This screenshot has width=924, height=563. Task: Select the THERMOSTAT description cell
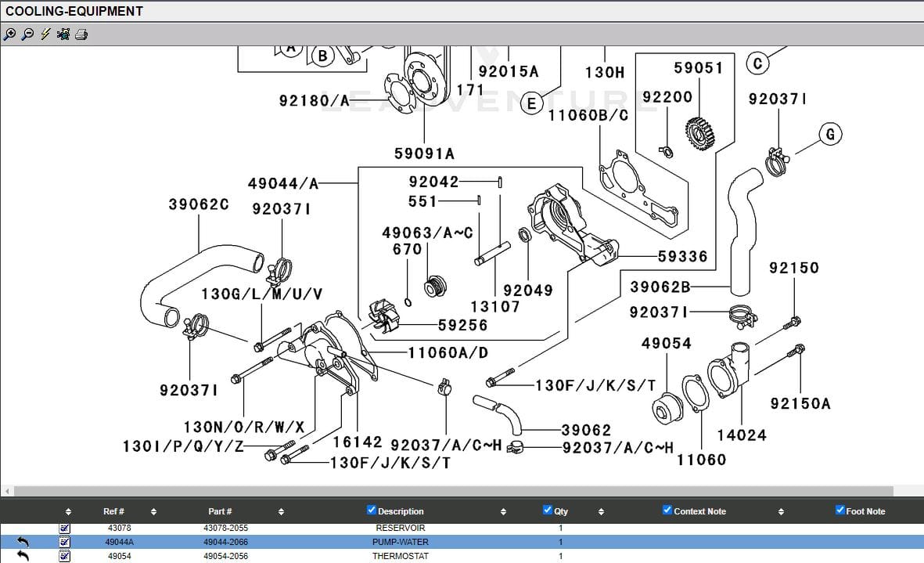click(400, 556)
